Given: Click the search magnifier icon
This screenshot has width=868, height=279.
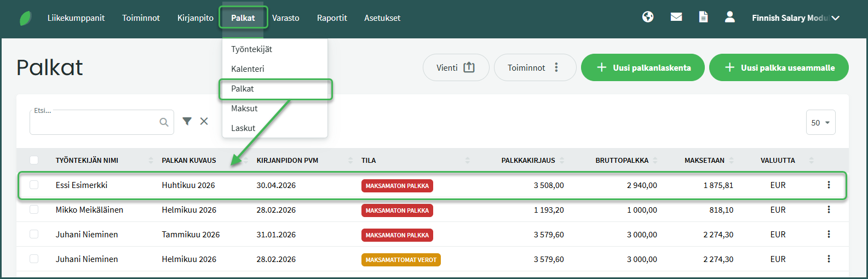Looking at the screenshot, I should [164, 122].
